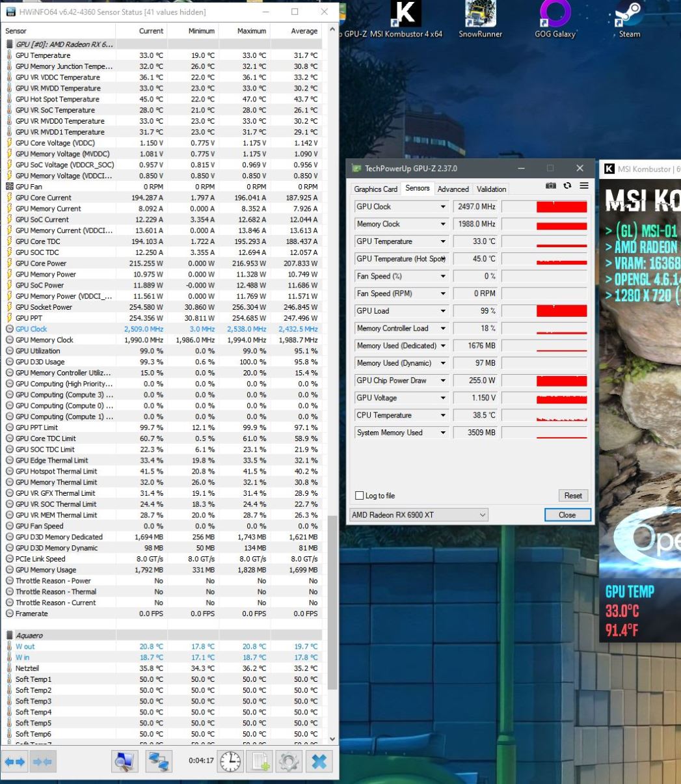Select the W out row under Aquaero
Screen dimensions: 681x784
tap(163, 647)
